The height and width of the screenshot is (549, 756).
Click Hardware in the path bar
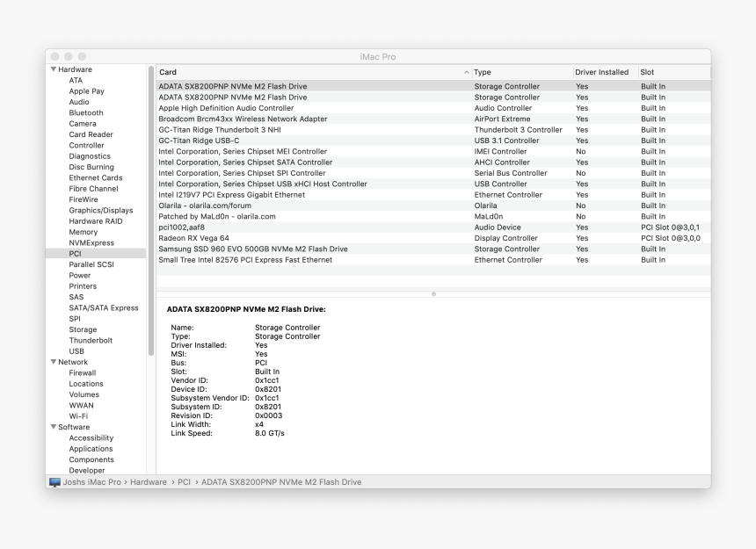coord(148,482)
